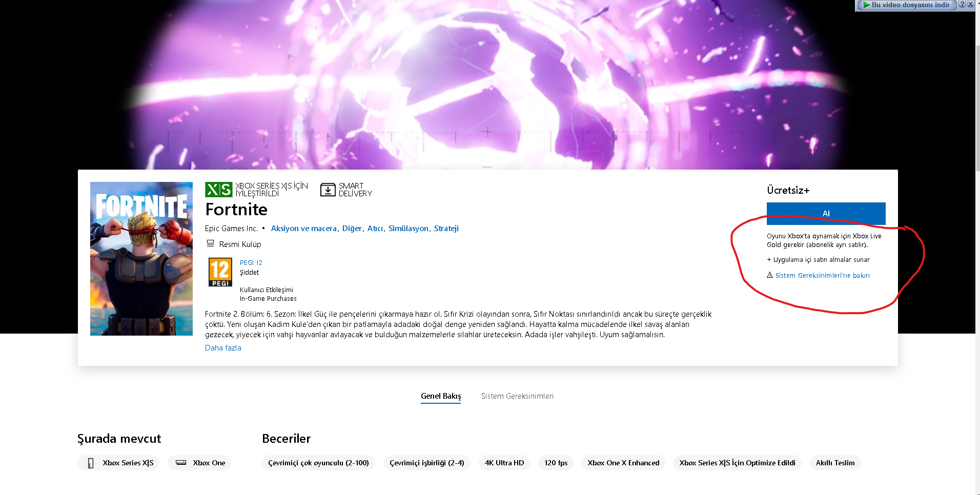Click the Epic Games Inc. publisher text
This screenshot has height=495, width=980.
231,229
